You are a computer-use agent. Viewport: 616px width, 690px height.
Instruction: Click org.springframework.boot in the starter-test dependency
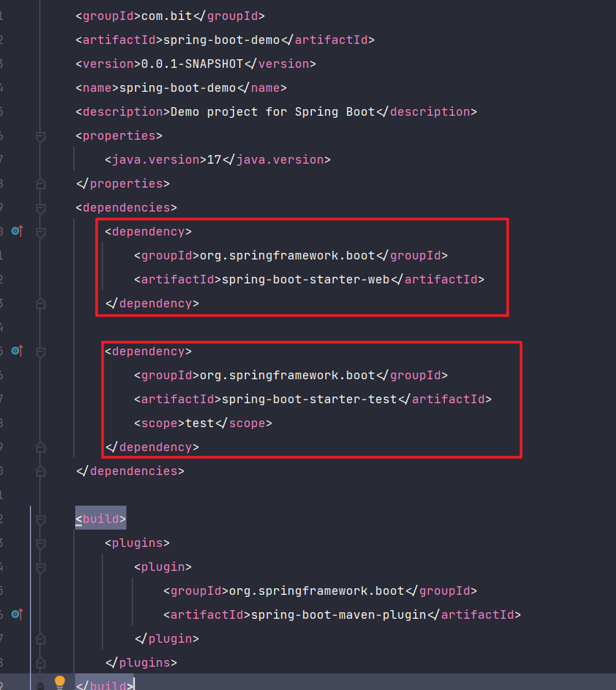(x=287, y=375)
